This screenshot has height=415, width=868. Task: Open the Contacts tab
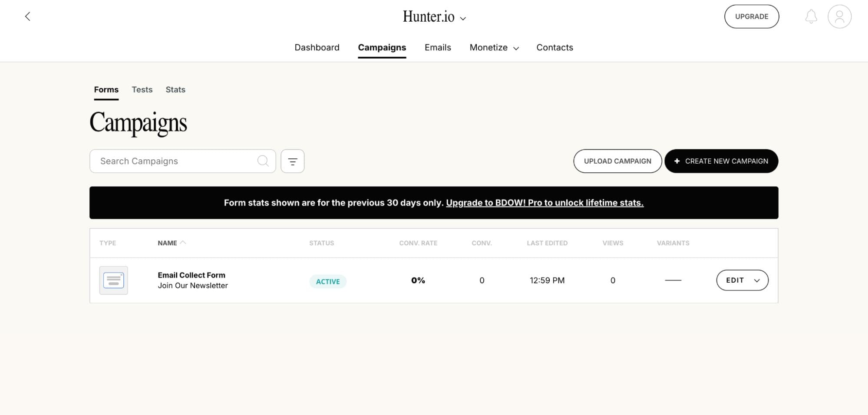point(554,47)
